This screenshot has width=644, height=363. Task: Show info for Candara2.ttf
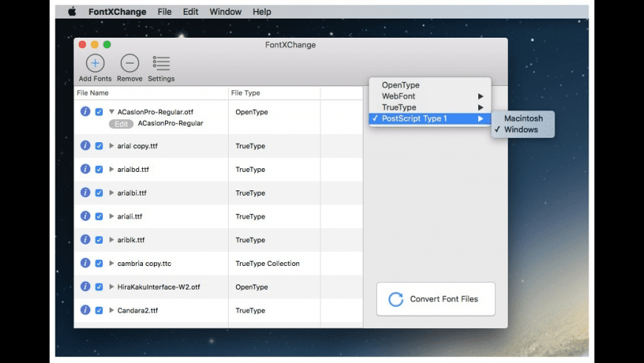pos(85,310)
